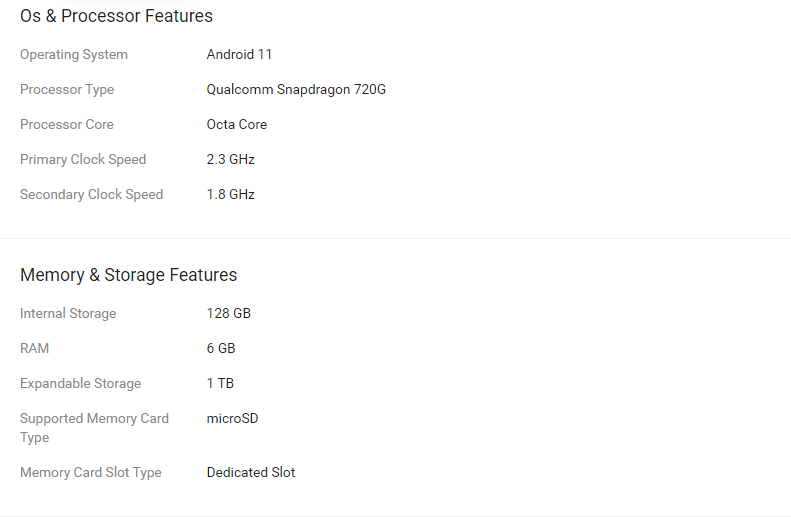The image size is (791, 517).
Task: Click the Octa Core value
Action: pyautogui.click(x=237, y=125)
